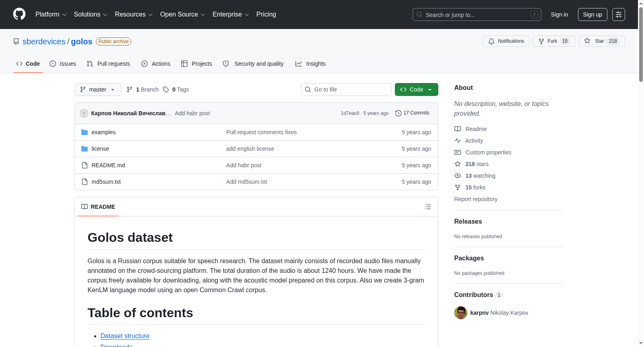Click karpnv contributor avatar
644x347 pixels.
pos(460,313)
